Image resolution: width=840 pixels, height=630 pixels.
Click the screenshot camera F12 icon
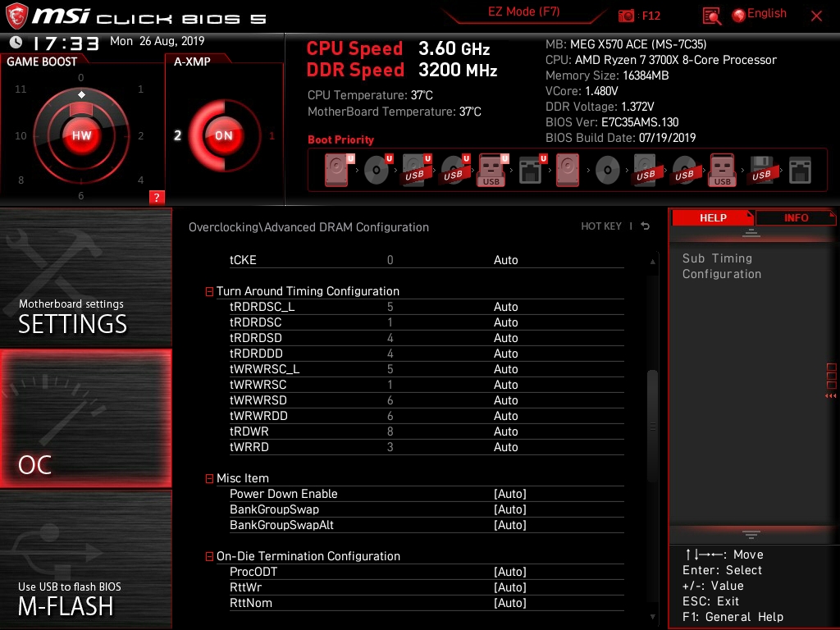coord(626,16)
